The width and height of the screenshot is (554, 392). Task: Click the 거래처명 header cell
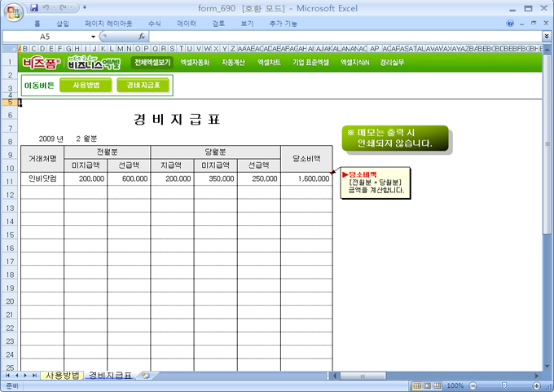pyautogui.click(x=42, y=158)
